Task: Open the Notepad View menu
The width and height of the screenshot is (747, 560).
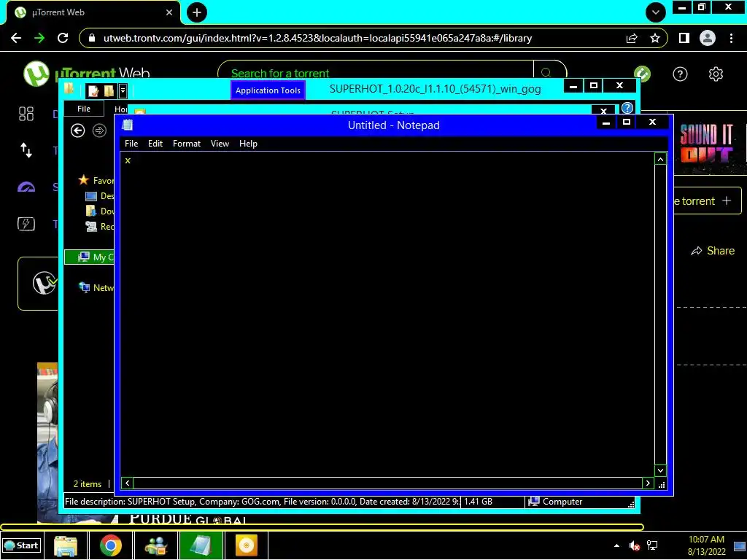Action: click(x=220, y=144)
